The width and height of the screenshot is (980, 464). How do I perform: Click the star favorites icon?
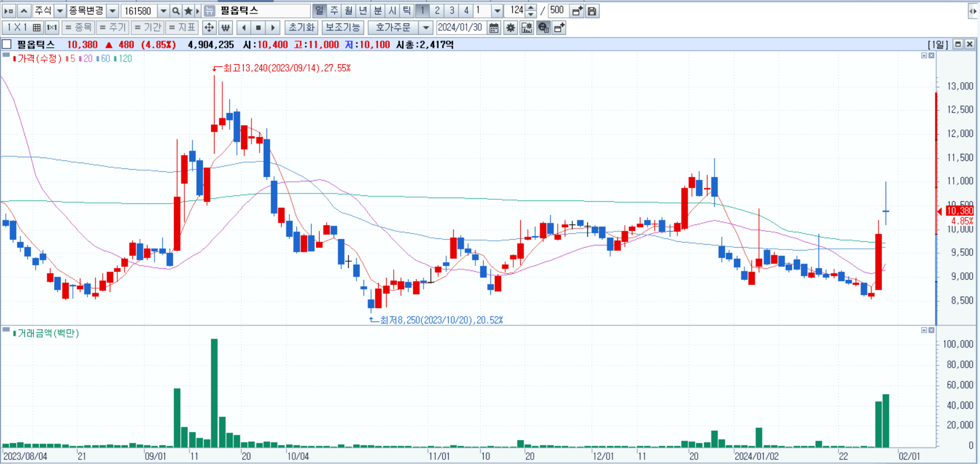click(x=188, y=10)
